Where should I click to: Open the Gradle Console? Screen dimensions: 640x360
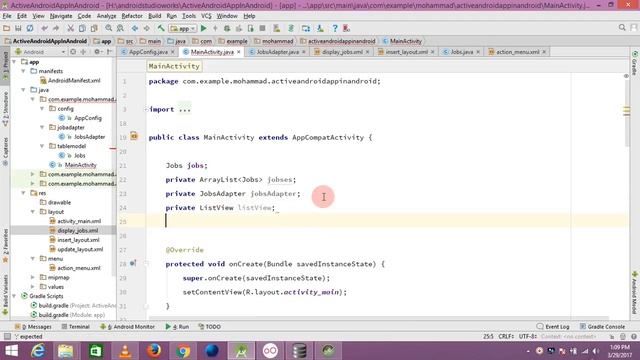click(x=602, y=327)
